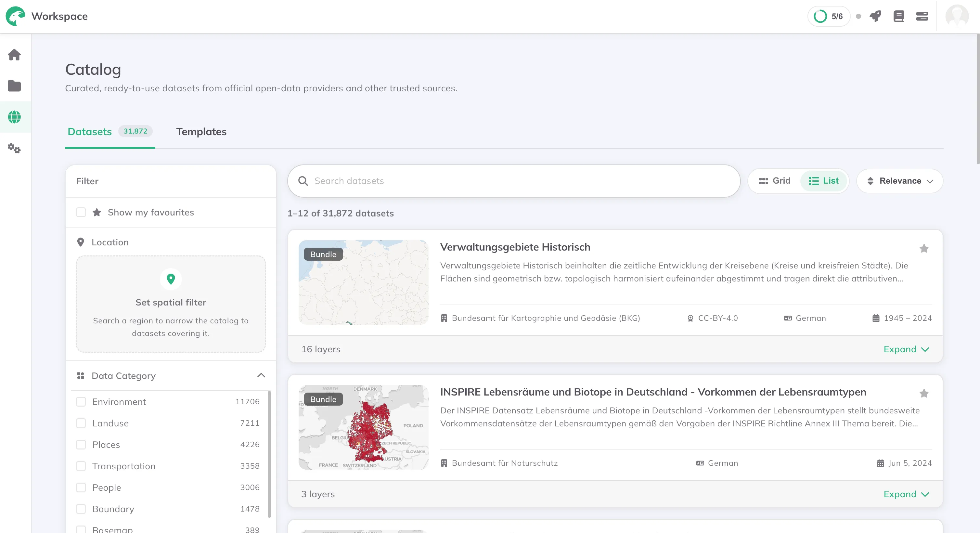
Task: Open the INSPIRE Lebensräume und Biotope dataset title
Action: click(x=653, y=392)
